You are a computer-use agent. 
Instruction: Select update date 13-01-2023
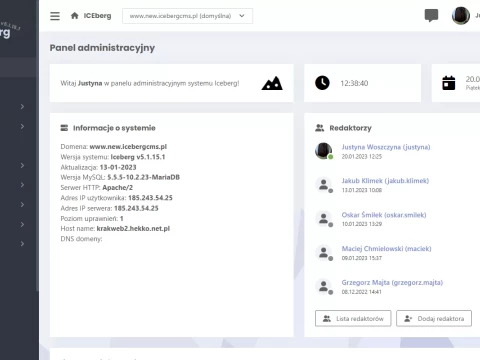pos(118,167)
